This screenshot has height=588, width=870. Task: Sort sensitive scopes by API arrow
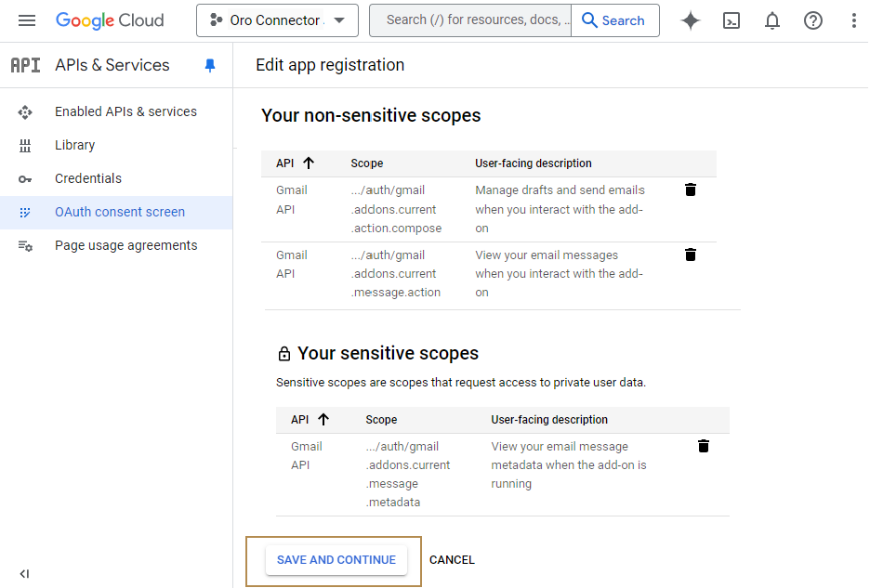tap(323, 420)
